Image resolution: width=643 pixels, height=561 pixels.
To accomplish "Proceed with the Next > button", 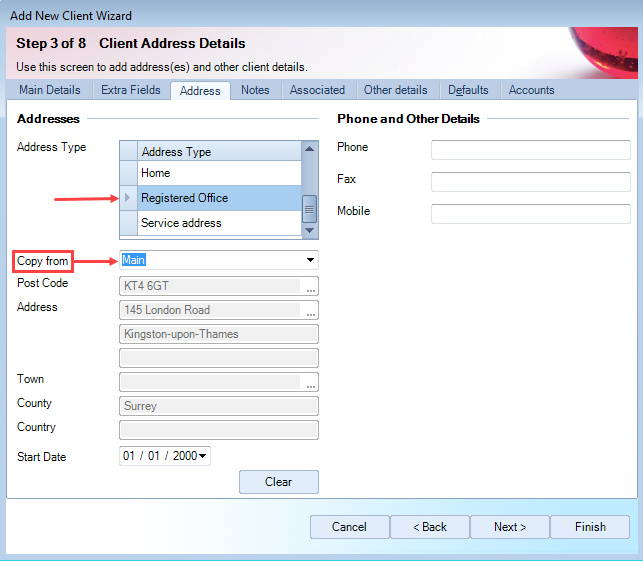I will 510,527.
